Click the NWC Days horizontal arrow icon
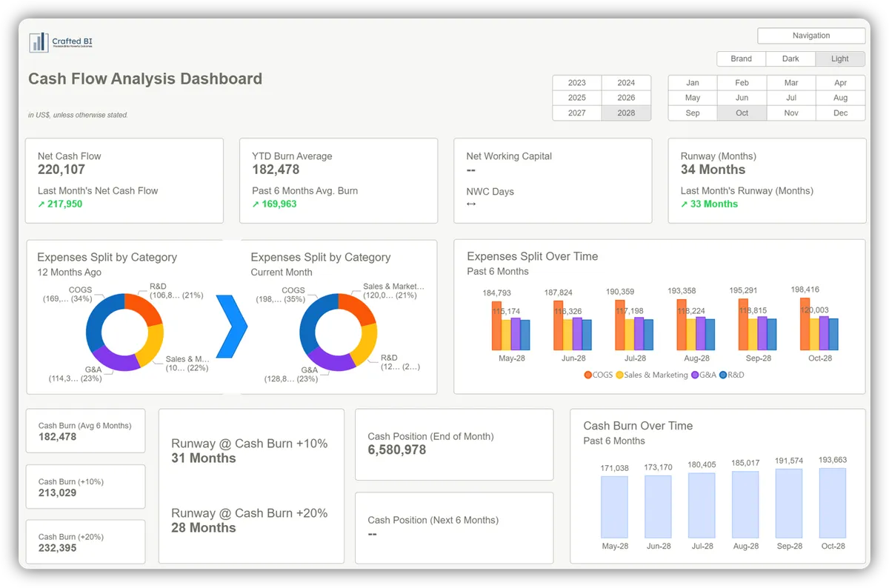889x588 pixels. 471,204
